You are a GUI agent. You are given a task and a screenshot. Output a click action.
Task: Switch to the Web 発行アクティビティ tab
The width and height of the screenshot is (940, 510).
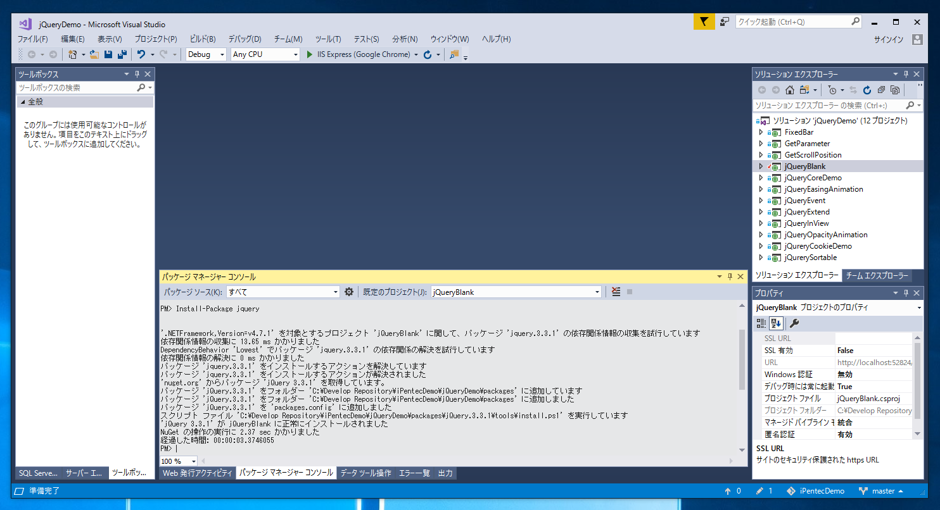(197, 473)
